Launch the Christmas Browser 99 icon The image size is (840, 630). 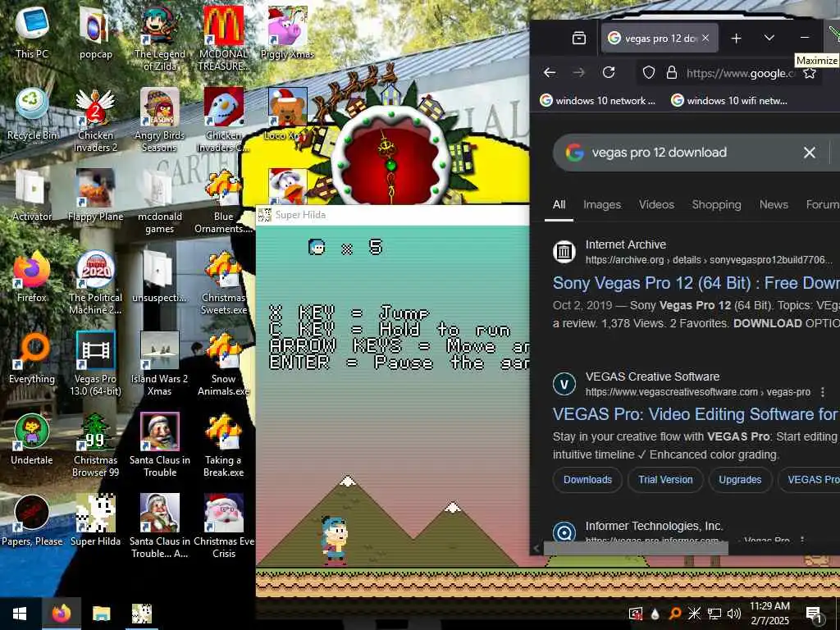pyautogui.click(x=95, y=445)
